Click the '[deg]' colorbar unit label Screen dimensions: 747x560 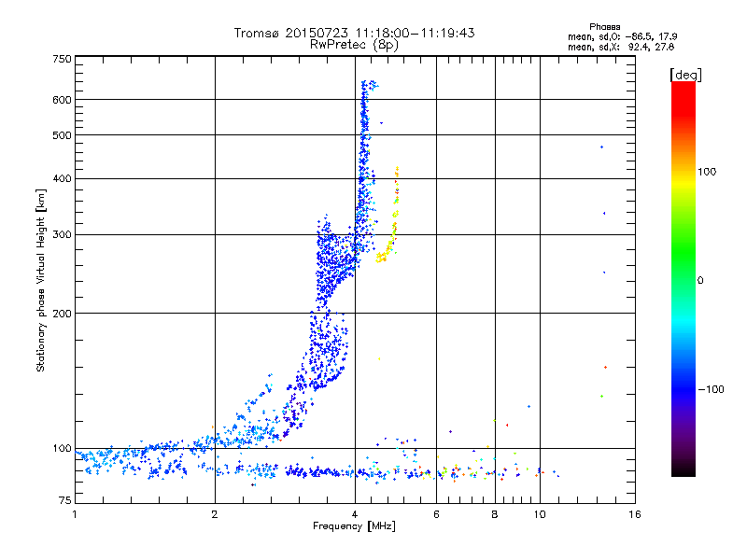(685, 75)
